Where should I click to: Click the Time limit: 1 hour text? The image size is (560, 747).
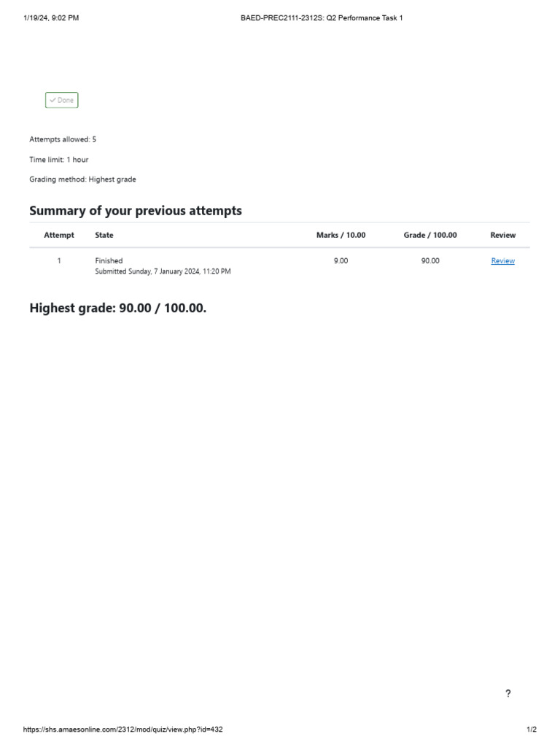[59, 160]
